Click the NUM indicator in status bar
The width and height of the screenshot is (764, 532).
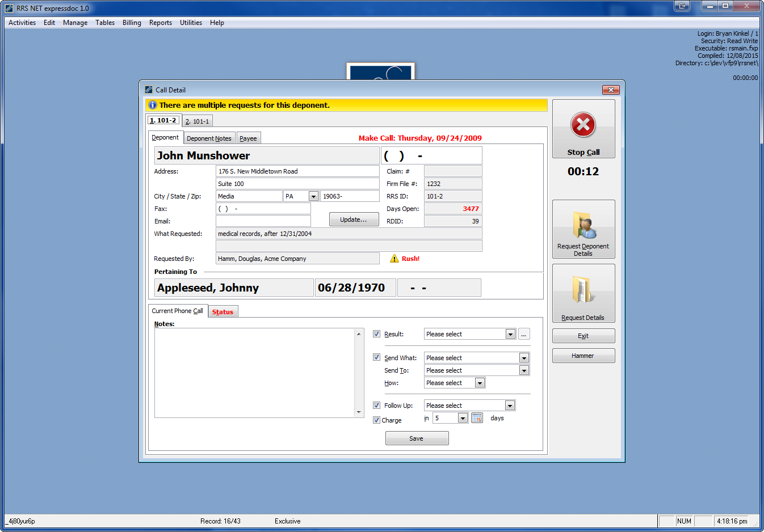click(x=685, y=521)
